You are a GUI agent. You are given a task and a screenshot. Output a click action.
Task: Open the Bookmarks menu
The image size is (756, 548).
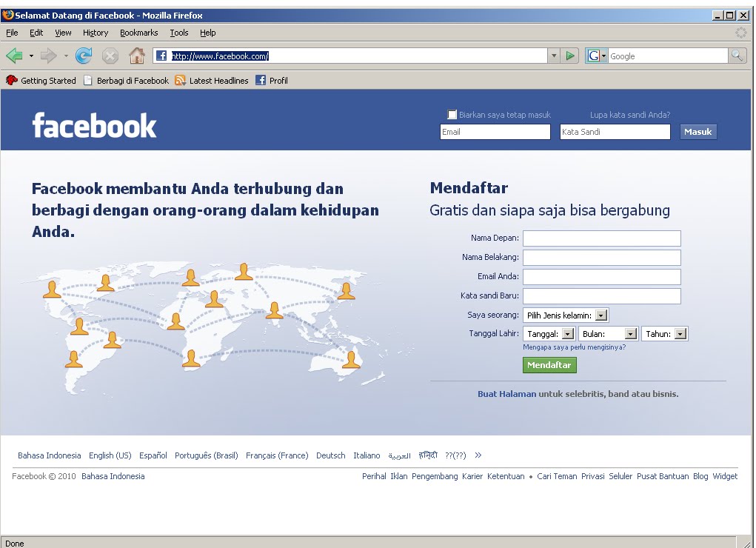[x=138, y=33]
